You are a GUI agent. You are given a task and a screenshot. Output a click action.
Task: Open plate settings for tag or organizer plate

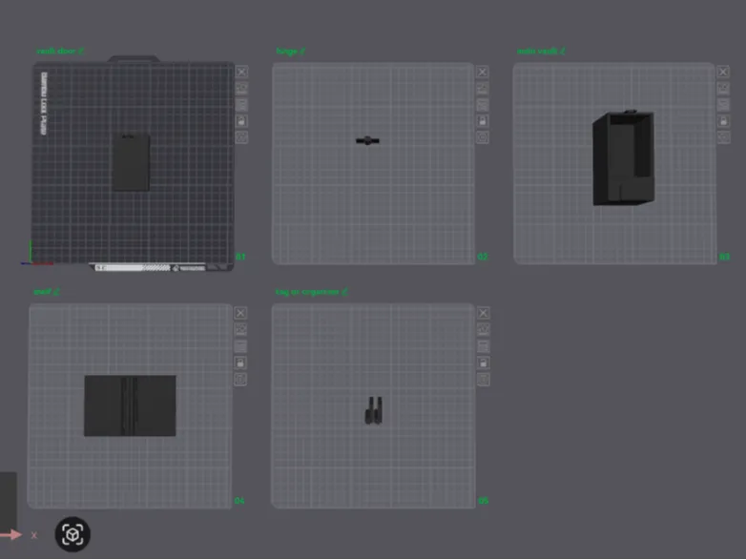(x=484, y=379)
